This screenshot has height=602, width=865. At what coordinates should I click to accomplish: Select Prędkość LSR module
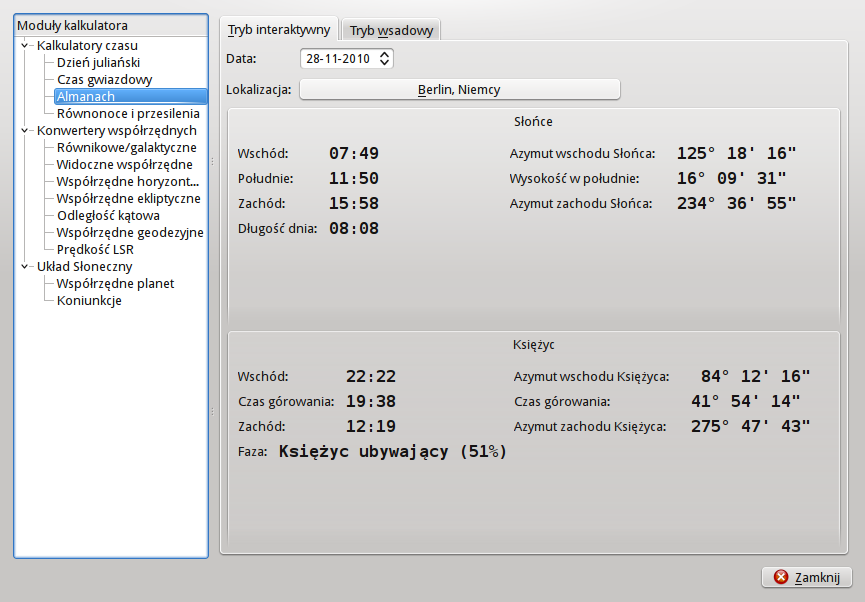(x=95, y=249)
